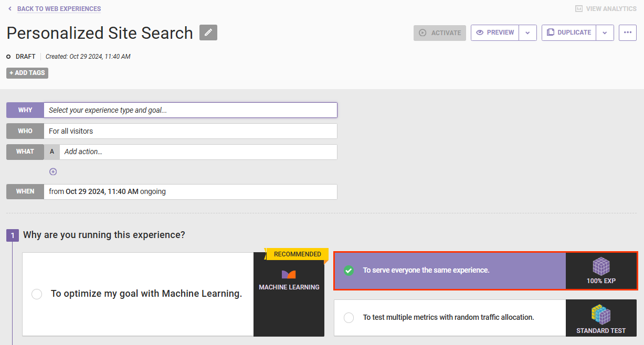Click the 'A' variant label
644x345 pixels.
coord(52,152)
